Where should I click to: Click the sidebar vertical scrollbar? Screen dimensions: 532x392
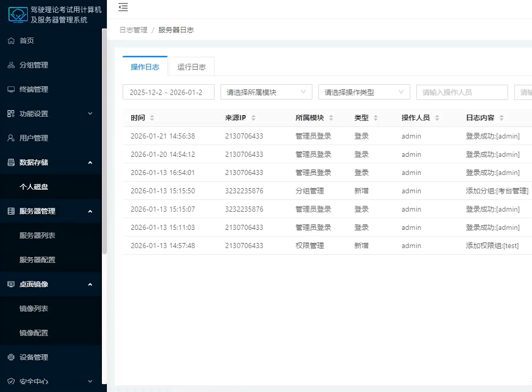point(104,141)
